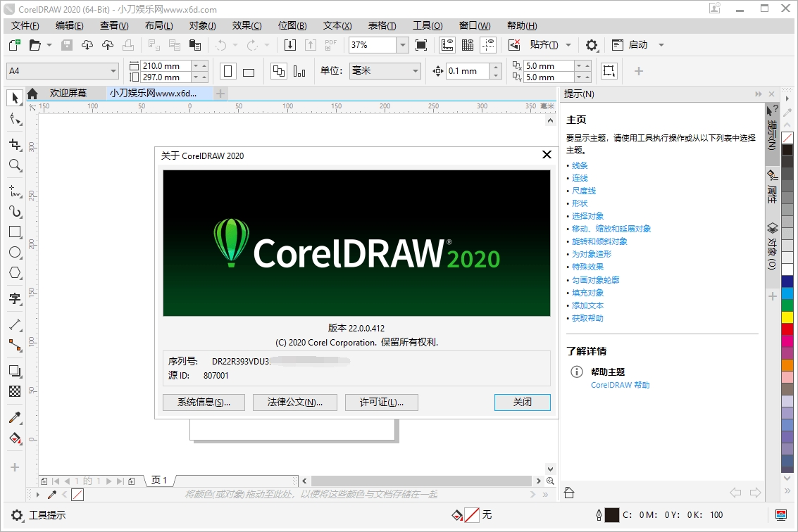Pick the red swatch in color palette
Image resolution: width=798 pixels, height=532 pixels.
coord(787,329)
